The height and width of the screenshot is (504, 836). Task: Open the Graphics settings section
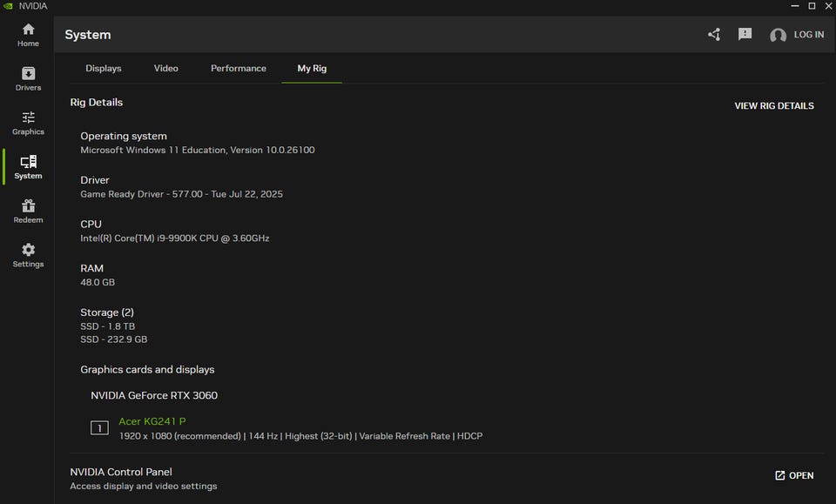pos(28,123)
